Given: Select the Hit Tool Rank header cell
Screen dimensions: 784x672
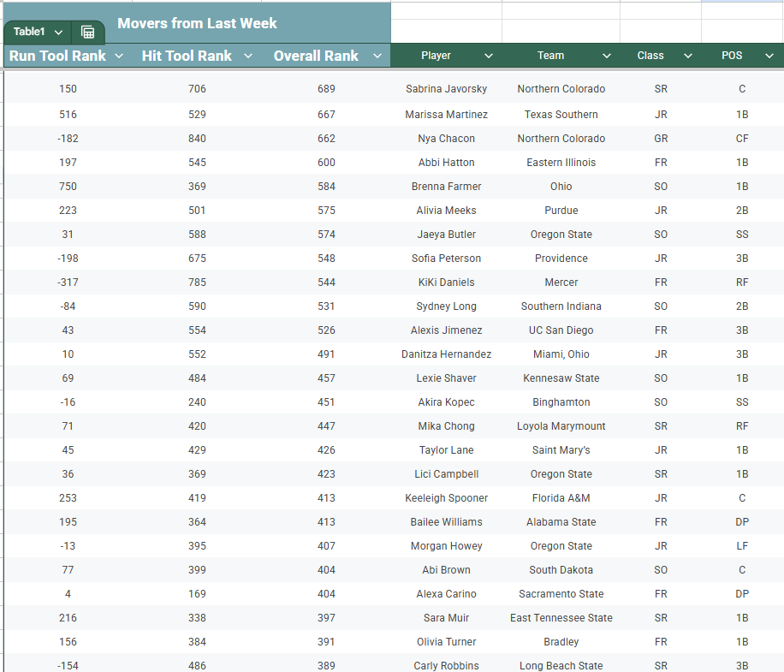Looking at the screenshot, I should click(x=197, y=56).
